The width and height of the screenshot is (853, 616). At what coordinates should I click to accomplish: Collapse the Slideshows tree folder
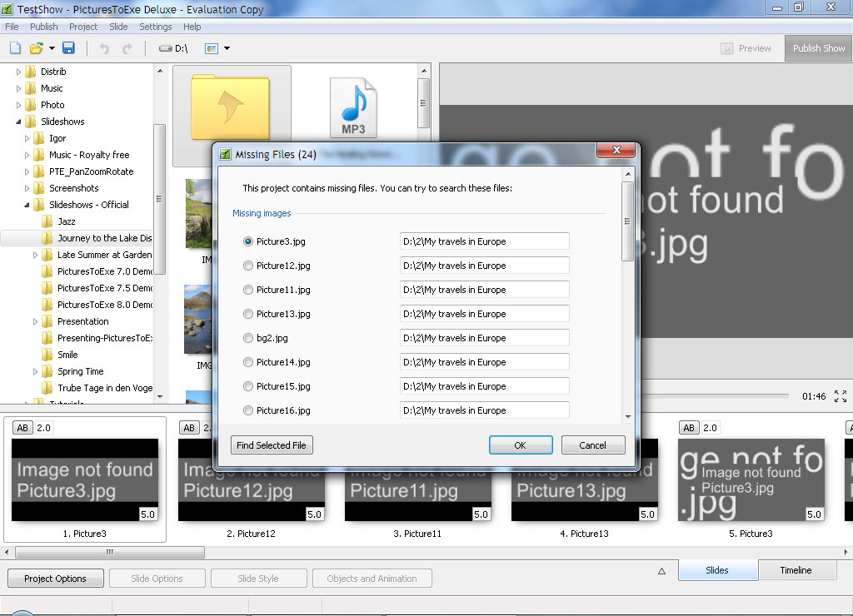tap(18, 122)
